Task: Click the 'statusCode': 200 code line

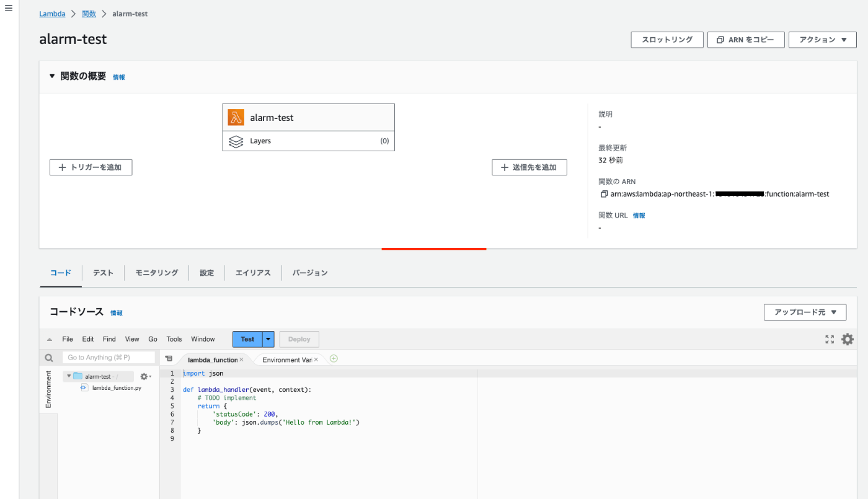Action: point(245,414)
